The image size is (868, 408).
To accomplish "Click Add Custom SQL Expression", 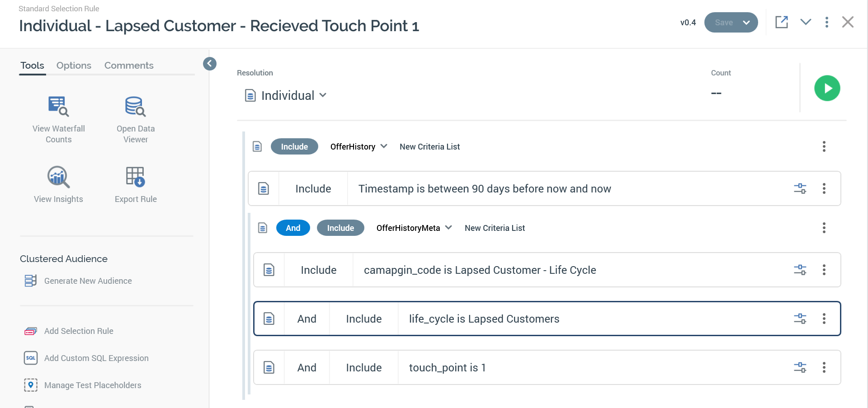I will [96, 358].
